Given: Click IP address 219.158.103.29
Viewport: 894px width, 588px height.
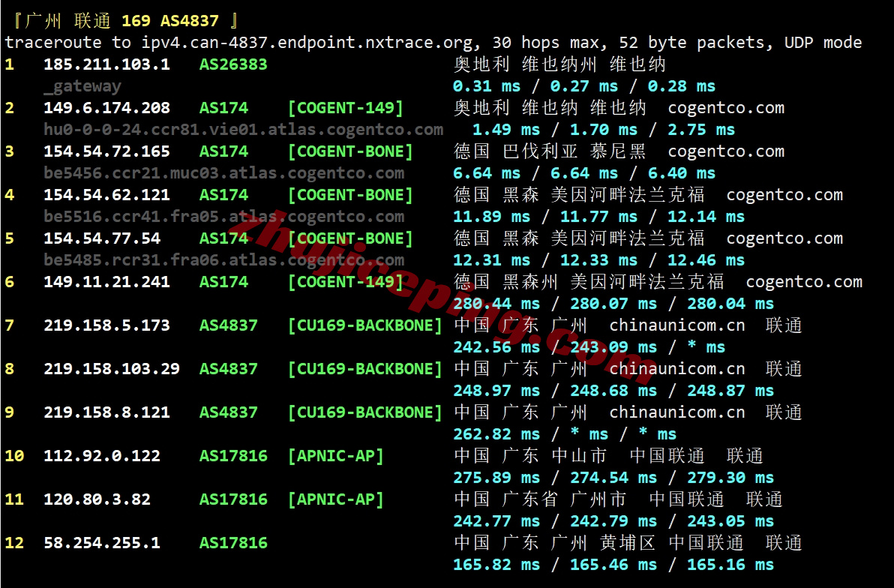Looking at the screenshot, I should (111, 369).
